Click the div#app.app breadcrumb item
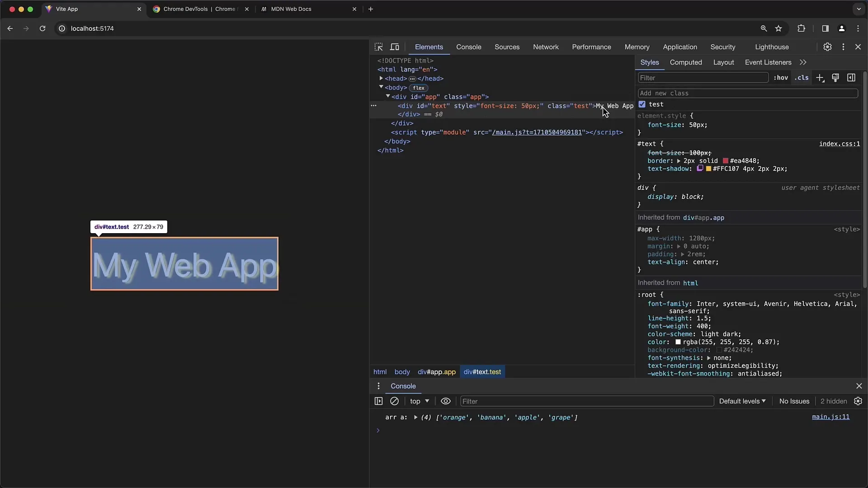 coord(436,372)
